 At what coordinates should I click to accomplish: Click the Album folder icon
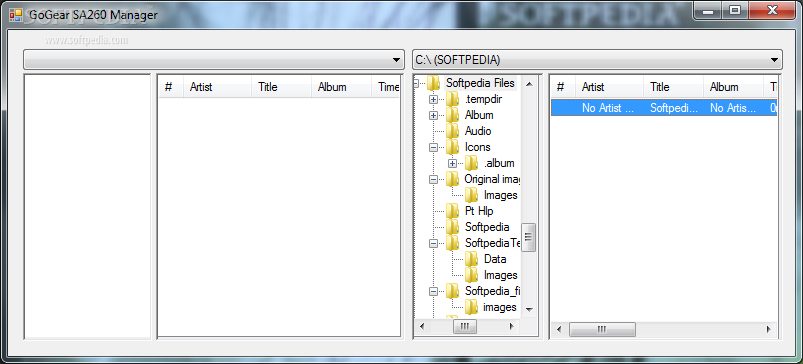[453, 115]
